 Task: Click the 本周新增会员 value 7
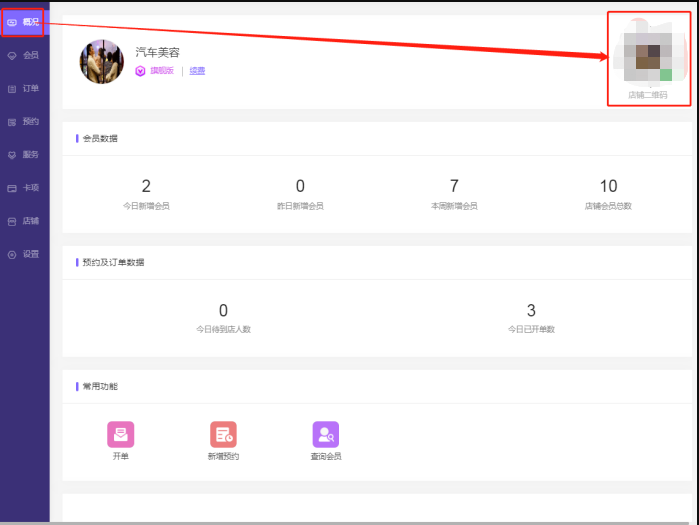pos(454,186)
